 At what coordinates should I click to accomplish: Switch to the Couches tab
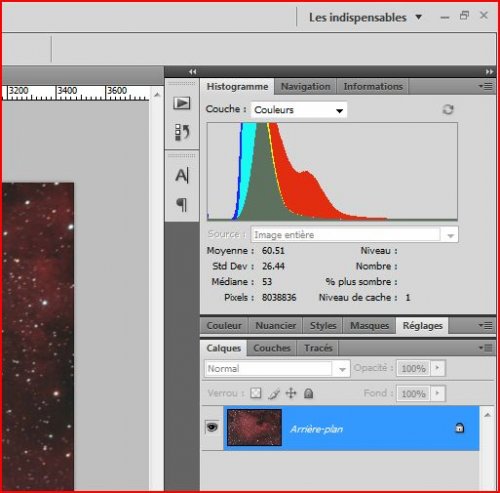pyautogui.click(x=272, y=348)
